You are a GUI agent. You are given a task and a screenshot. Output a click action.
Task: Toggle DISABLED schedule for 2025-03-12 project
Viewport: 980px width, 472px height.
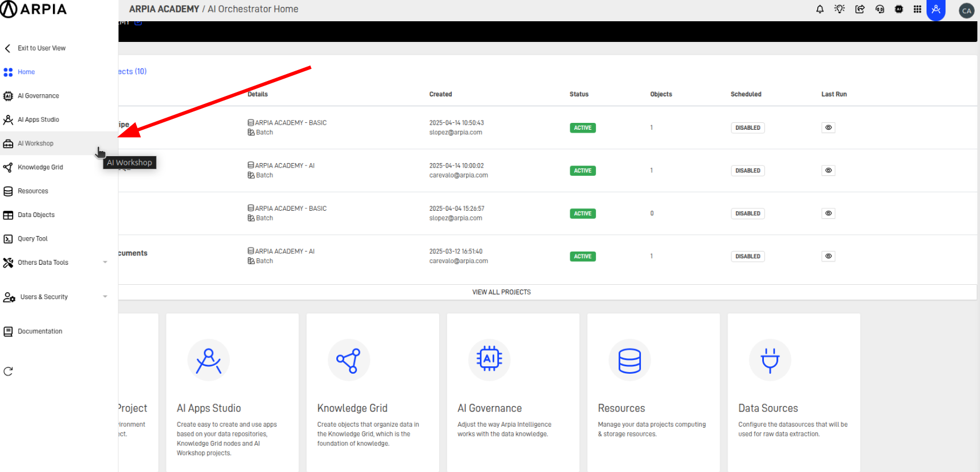(748, 257)
